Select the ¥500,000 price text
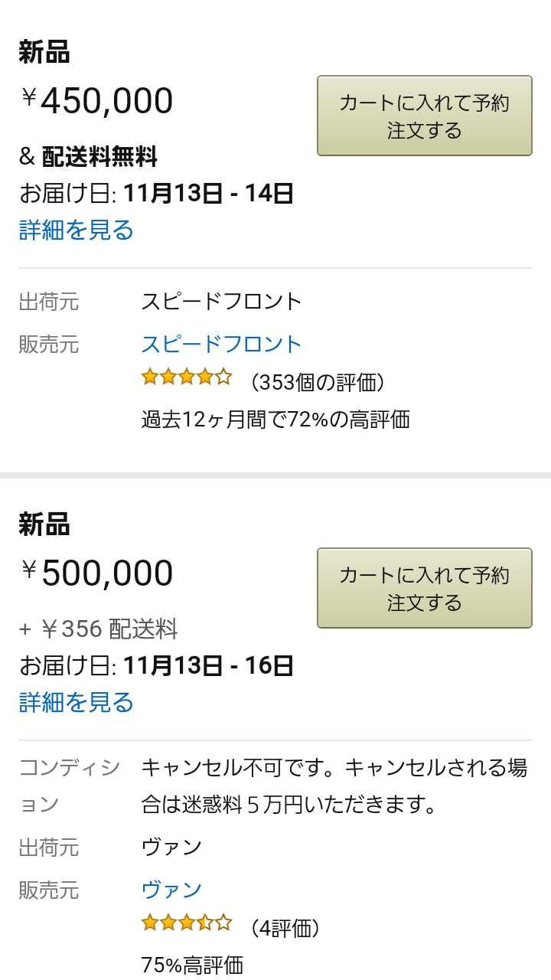This screenshot has width=551, height=980. click(97, 573)
